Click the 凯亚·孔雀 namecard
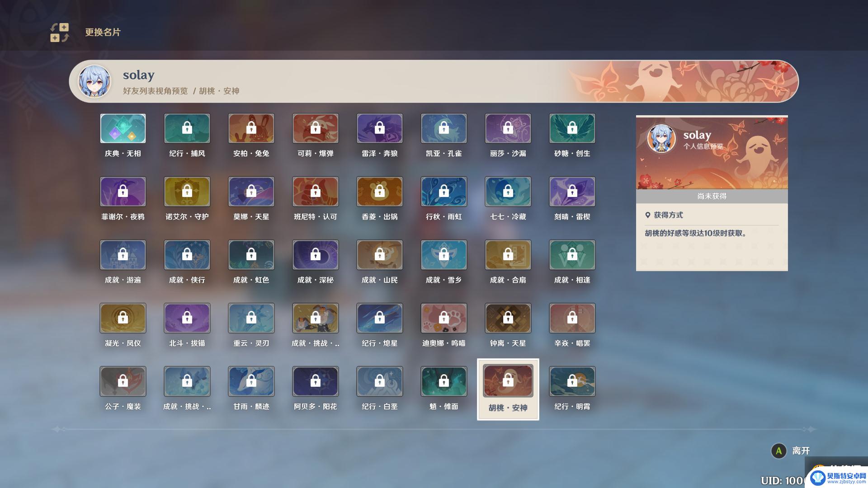Screen dimensions: 868x488 [x=444, y=128]
